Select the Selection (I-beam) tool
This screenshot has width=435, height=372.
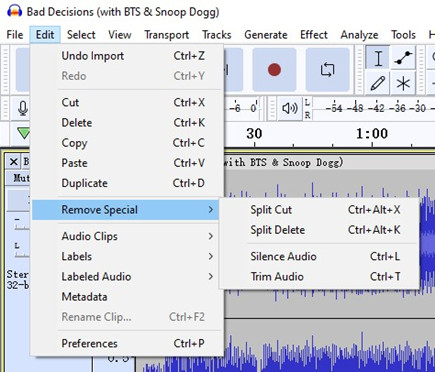(378, 58)
